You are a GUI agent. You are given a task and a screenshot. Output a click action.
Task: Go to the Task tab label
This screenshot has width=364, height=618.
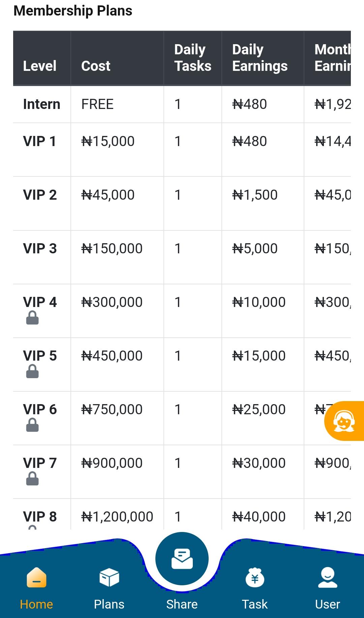[255, 604]
